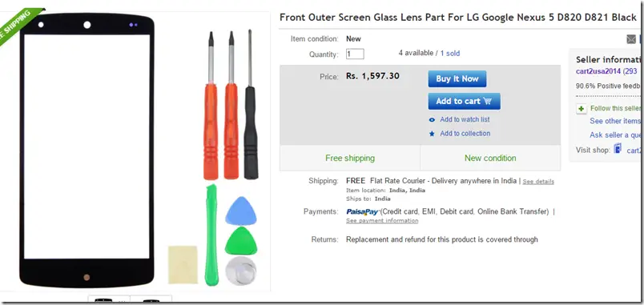The width and height of the screenshot is (644, 305).
Task: Open See payment information link
Action: (382, 221)
